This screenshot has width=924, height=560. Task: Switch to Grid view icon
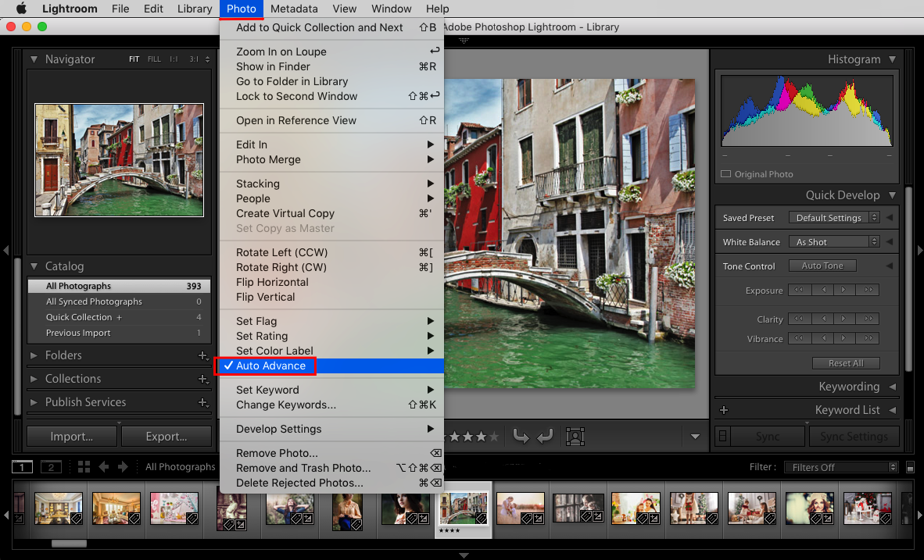(84, 467)
